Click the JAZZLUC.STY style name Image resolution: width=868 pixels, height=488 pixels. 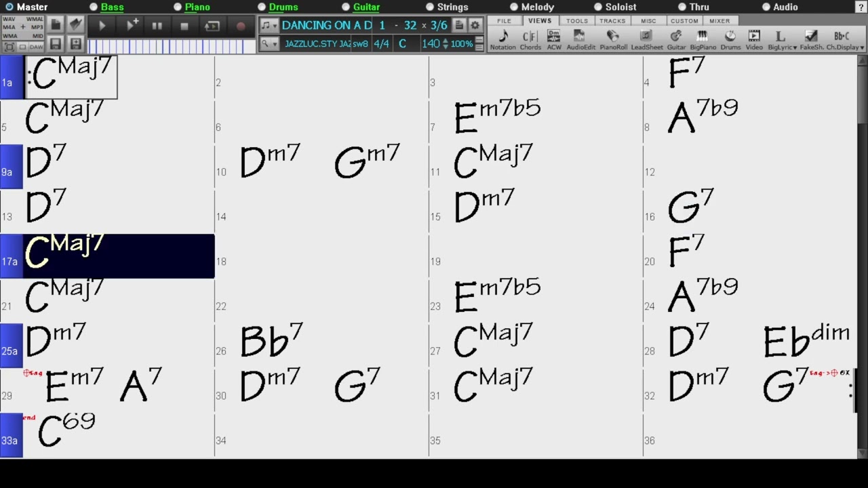pyautogui.click(x=316, y=44)
